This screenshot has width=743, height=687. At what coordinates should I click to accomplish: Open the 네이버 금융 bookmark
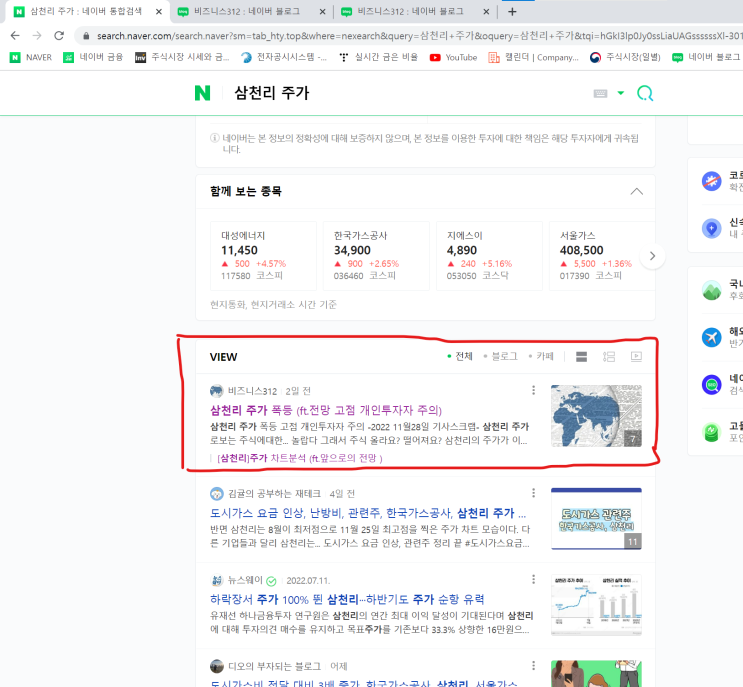(x=93, y=57)
